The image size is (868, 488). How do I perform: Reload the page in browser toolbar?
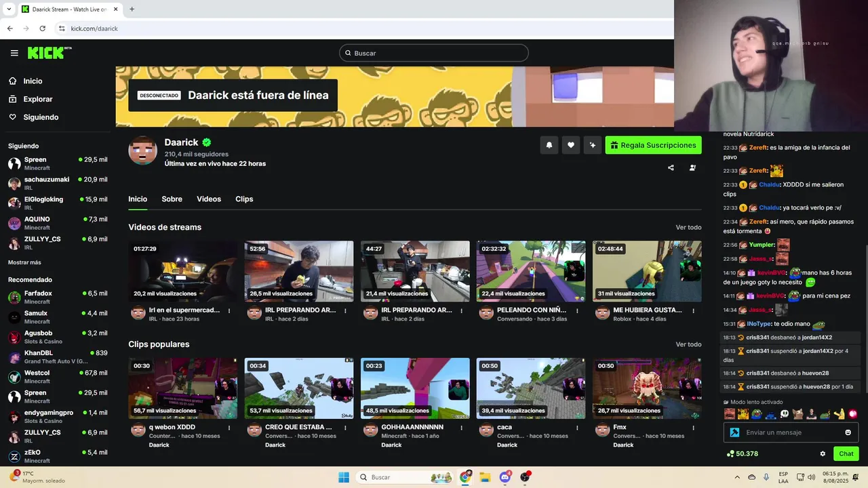[x=42, y=28]
